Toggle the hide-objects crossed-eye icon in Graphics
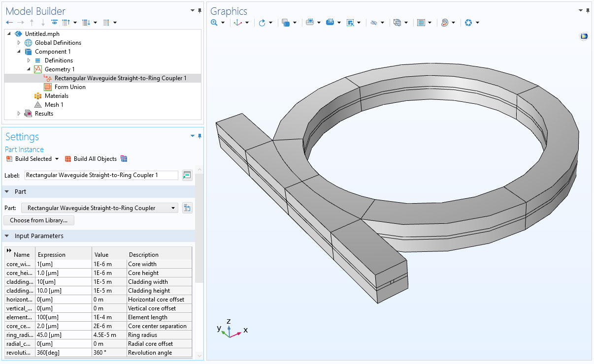594x364 pixels. [374, 23]
